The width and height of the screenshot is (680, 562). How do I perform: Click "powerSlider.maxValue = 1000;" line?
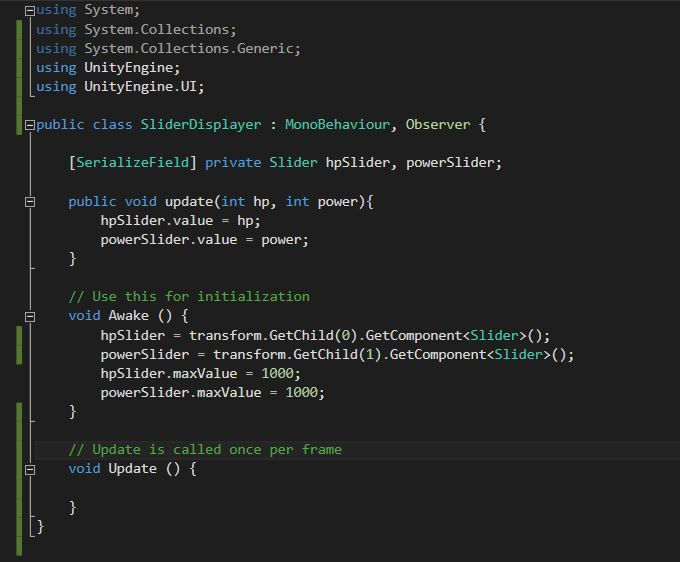(212, 393)
